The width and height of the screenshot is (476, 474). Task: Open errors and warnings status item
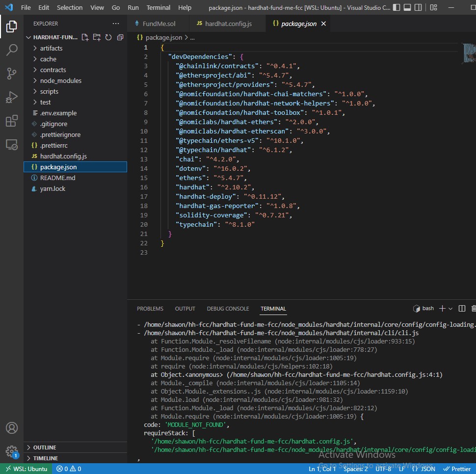pyautogui.click(x=69, y=469)
